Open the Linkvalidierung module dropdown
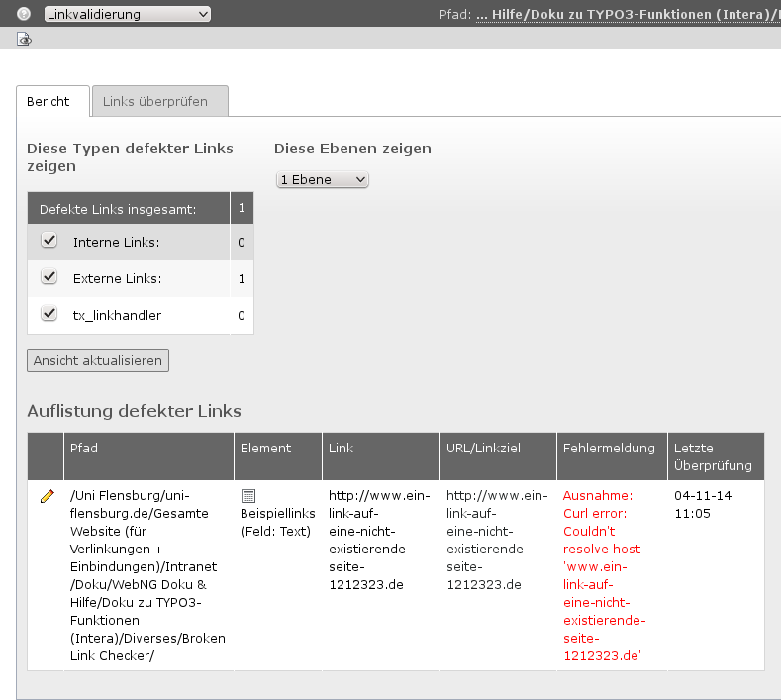781x700 pixels. (127, 14)
